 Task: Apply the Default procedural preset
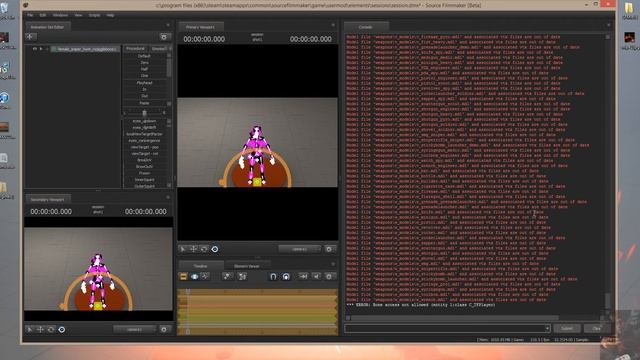click(144, 56)
